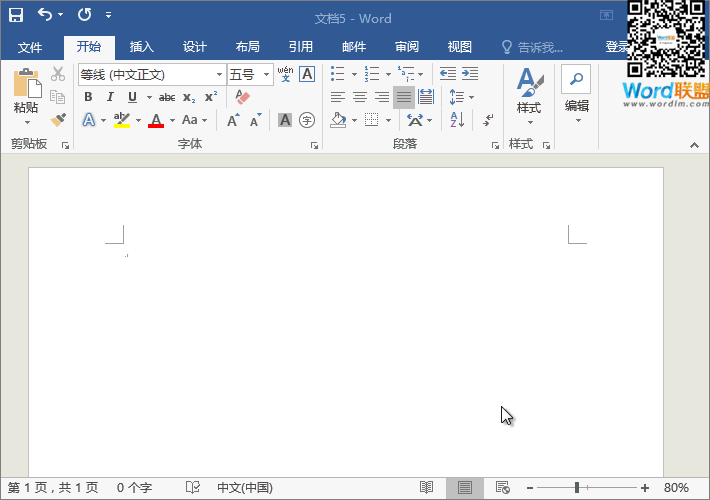Center align text
The height and width of the screenshot is (500, 710).
pyautogui.click(x=360, y=97)
